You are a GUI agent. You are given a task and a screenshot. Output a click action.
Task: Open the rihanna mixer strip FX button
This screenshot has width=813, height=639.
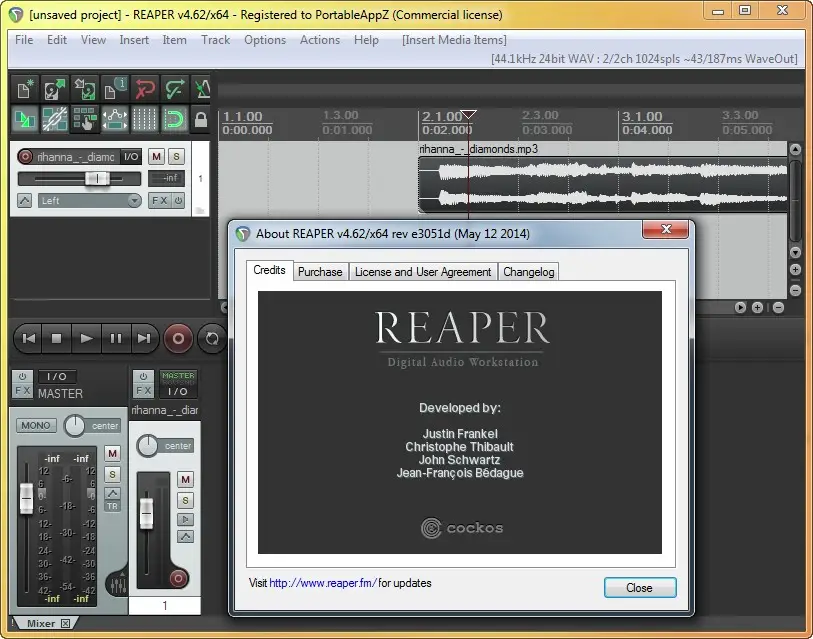click(x=143, y=391)
